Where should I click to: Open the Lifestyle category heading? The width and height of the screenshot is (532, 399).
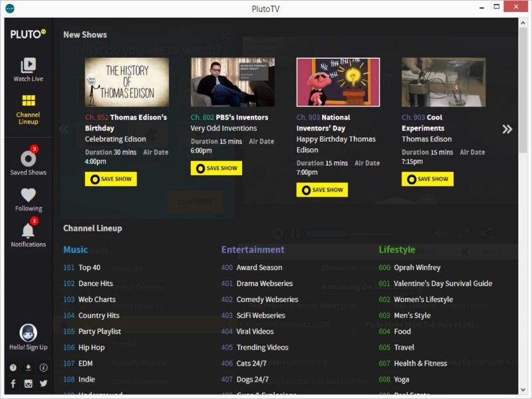point(397,250)
